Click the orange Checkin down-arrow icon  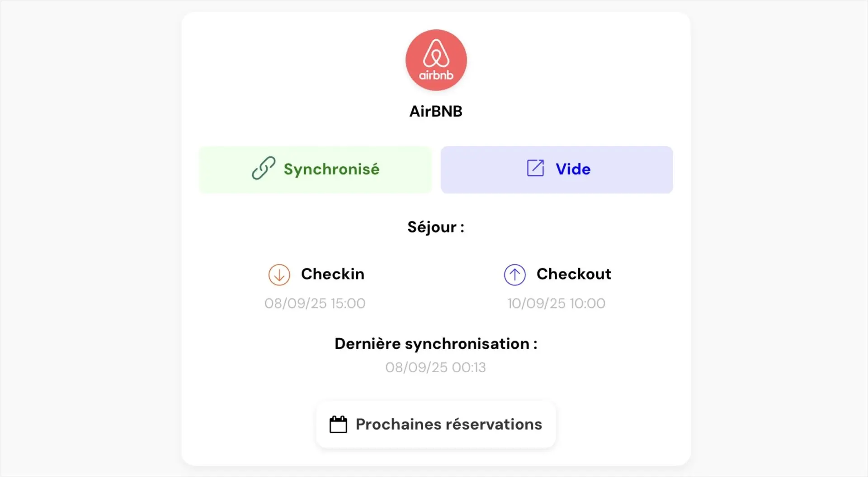pyautogui.click(x=279, y=275)
